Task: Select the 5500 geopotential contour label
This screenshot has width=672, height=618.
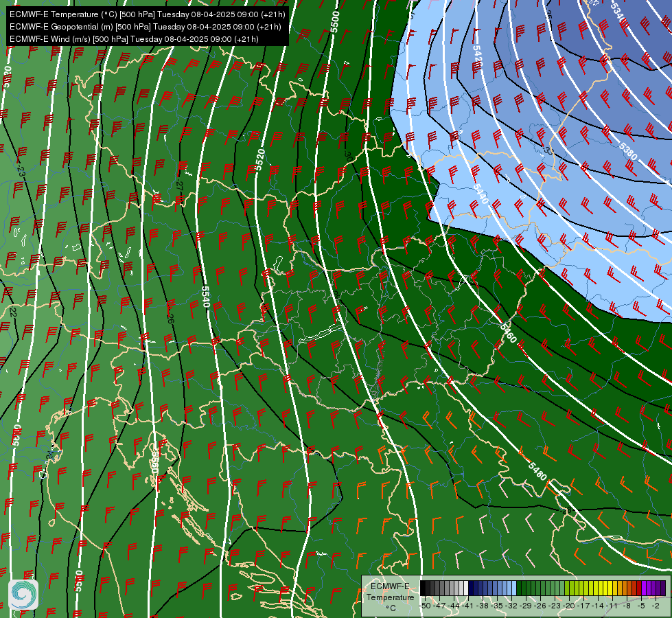Action: [x=335, y=21]
